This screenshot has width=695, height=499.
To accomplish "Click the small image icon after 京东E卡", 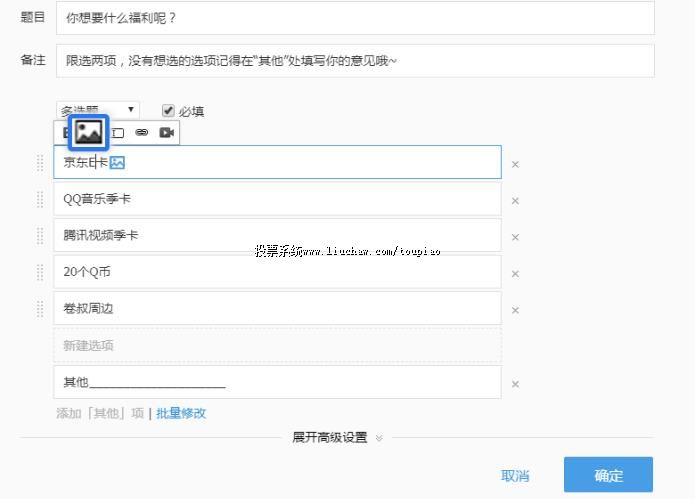I will (117, 162).
